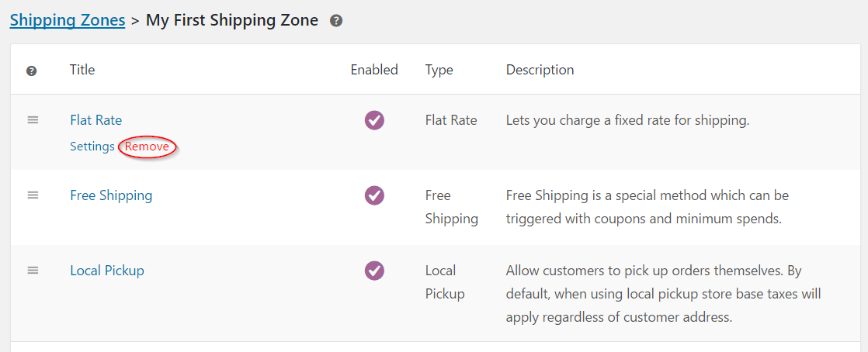This screenshot has height=352, width=868.
Task: Click the drag handle for Free Shipping row
Action: 33,195
